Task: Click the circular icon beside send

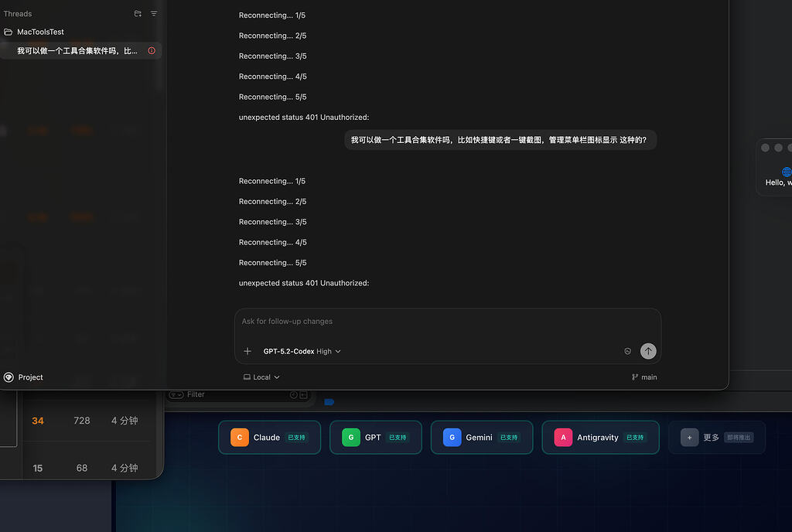Action: point(627,351)
